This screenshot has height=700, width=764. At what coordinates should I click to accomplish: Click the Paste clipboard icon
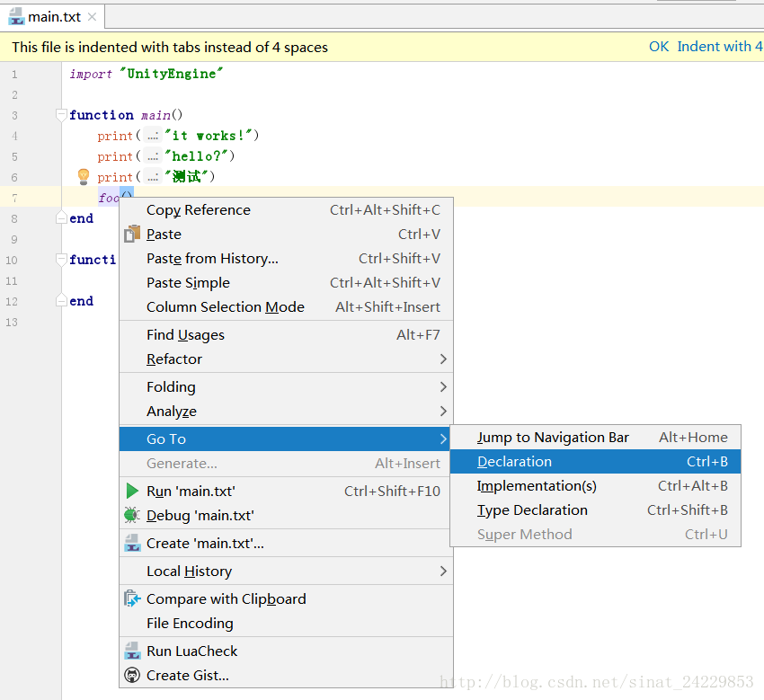pyautogui.click(x=132, y=235)
